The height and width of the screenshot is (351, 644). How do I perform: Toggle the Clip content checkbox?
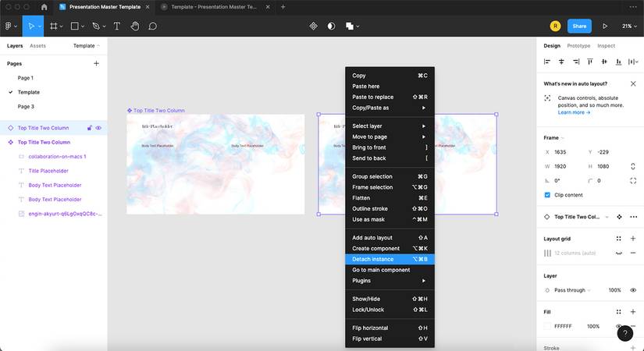coord(547,195)
